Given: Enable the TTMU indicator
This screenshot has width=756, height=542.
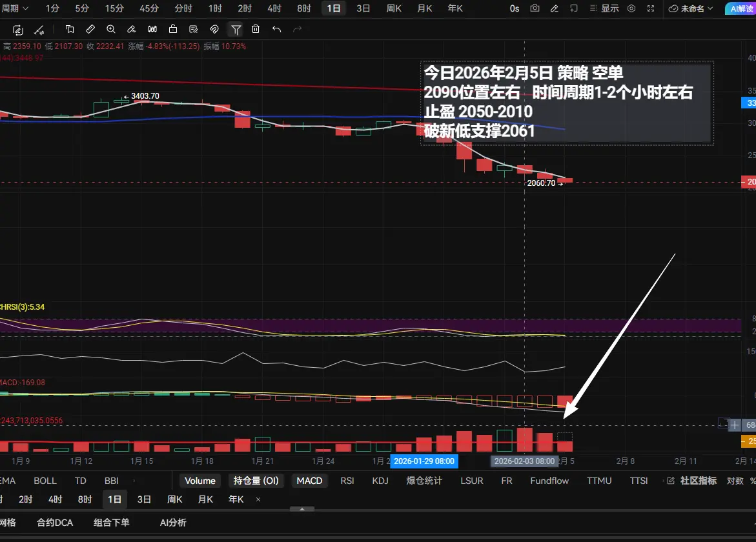Looking at the screenshot, I should pyautogui.click(x=599, y=481).
